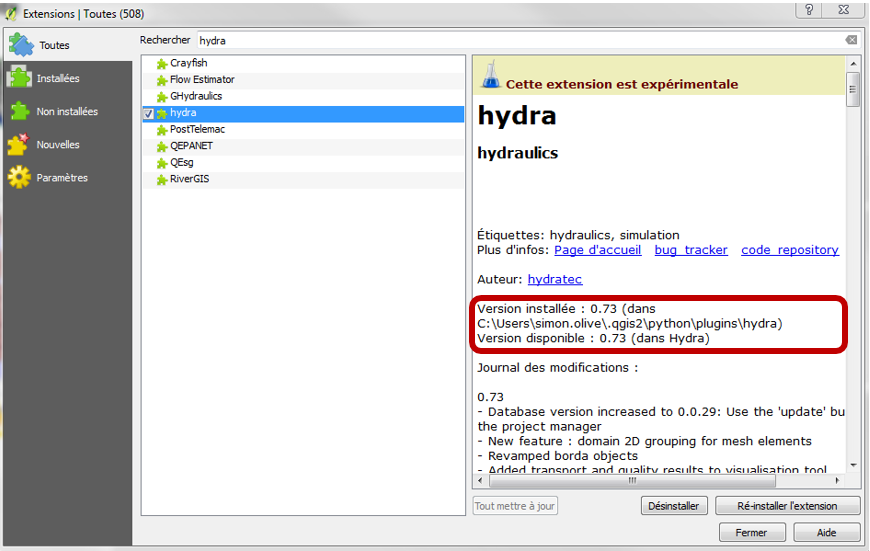Uncheck the hydra plugin checkbox
The width and height of the screenshot is (870, 551).
(x=149, y=114)
